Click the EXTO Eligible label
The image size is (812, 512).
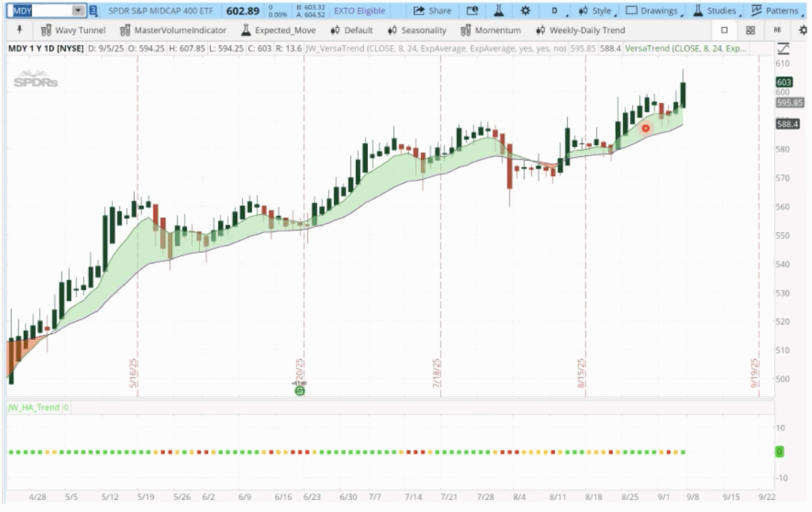click(359, 10)
